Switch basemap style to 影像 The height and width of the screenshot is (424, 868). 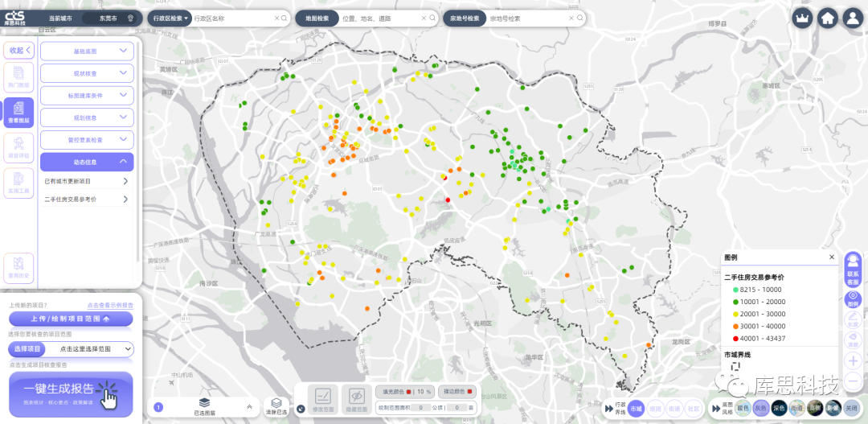(x=833, y=408)
